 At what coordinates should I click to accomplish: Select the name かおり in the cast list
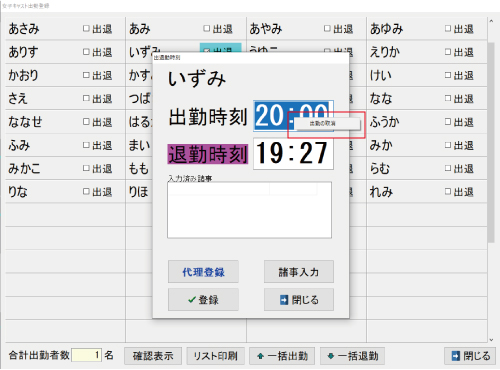coord(23,75)
